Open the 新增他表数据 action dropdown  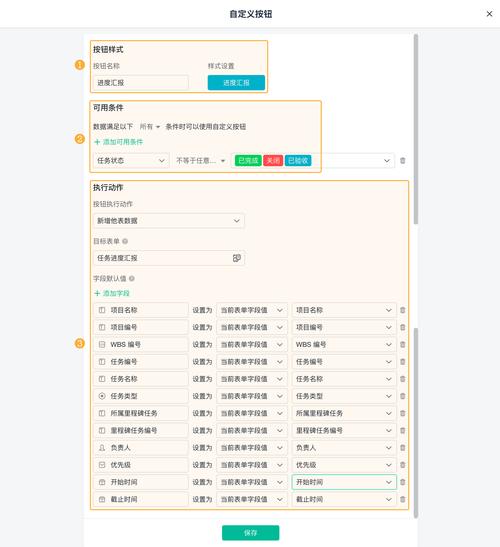[169, 221]
